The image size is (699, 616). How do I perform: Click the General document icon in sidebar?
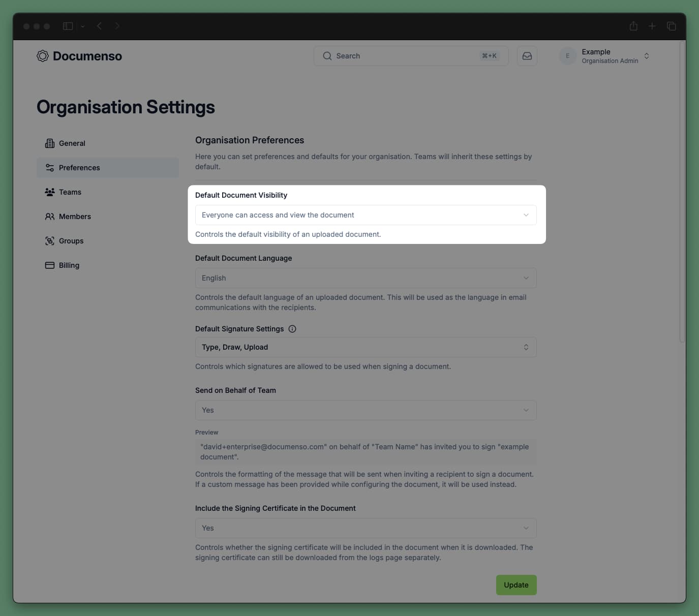[50, 143]
